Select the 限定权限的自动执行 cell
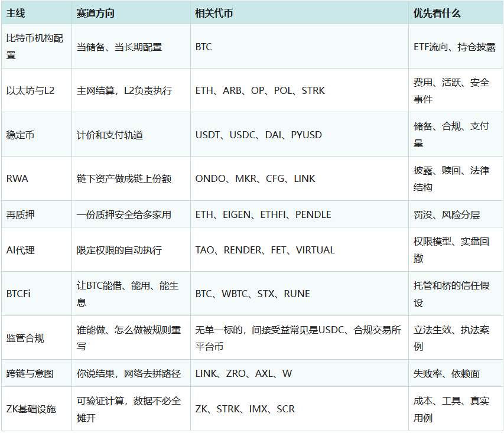504x433 pixels. pos(131,249)
